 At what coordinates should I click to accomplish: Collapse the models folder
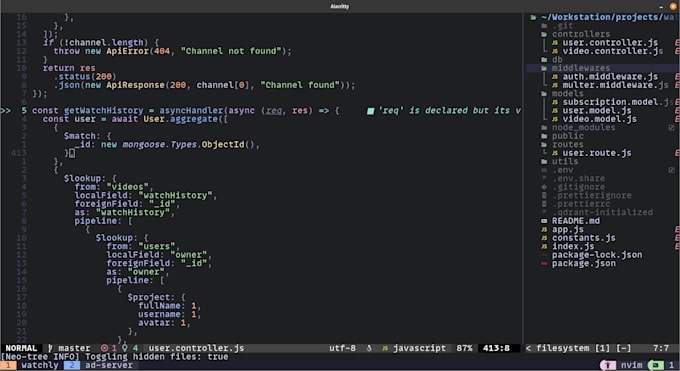pyautogui.click(x=567, y=94)
